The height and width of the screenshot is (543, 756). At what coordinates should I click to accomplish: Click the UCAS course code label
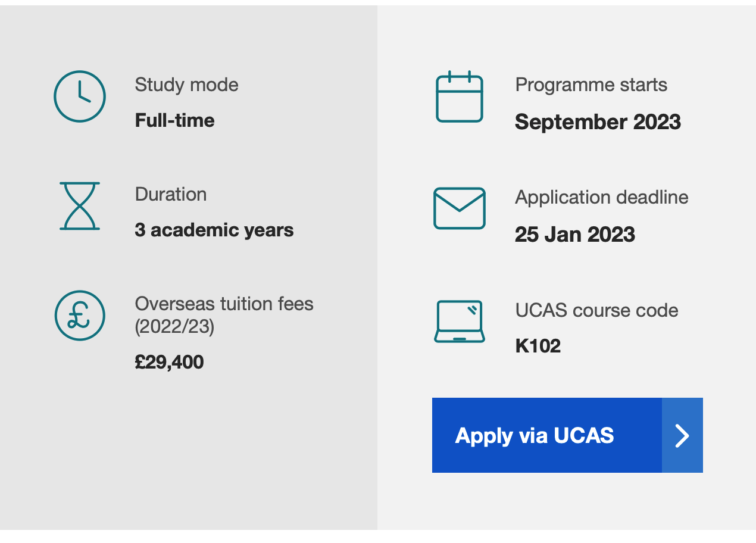click(597, 310)
